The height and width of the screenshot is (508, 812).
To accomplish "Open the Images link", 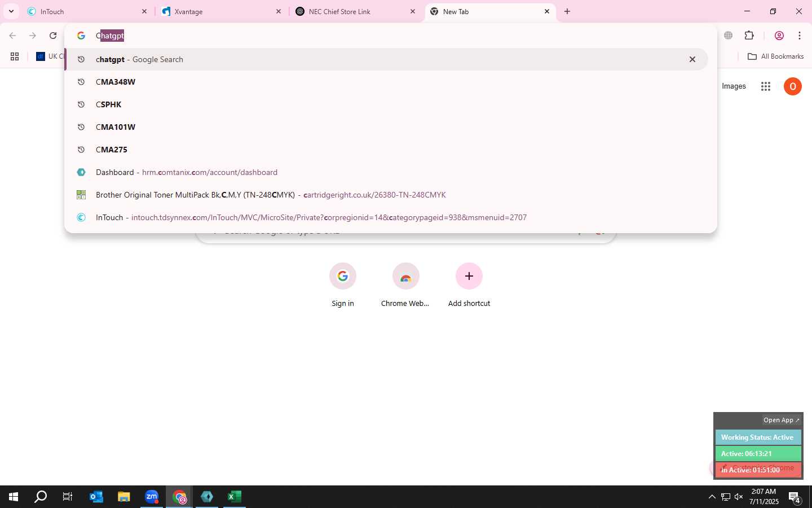I will tap(734, 86).
